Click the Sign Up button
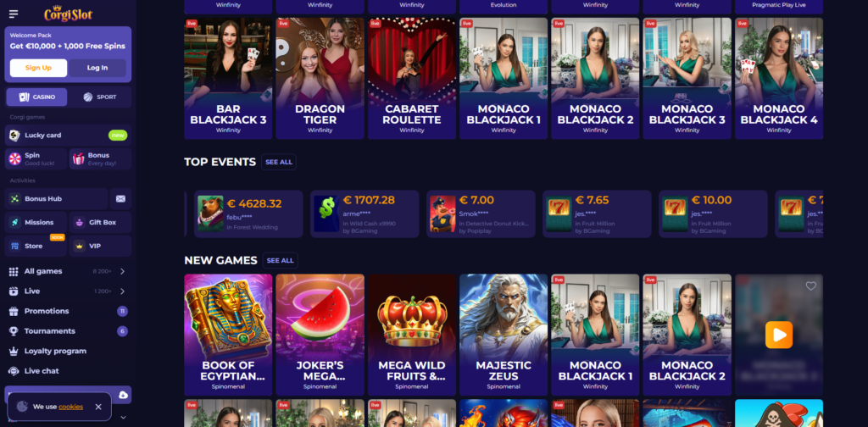The width and height of the screenshot is (868, 427). point(38,68)
